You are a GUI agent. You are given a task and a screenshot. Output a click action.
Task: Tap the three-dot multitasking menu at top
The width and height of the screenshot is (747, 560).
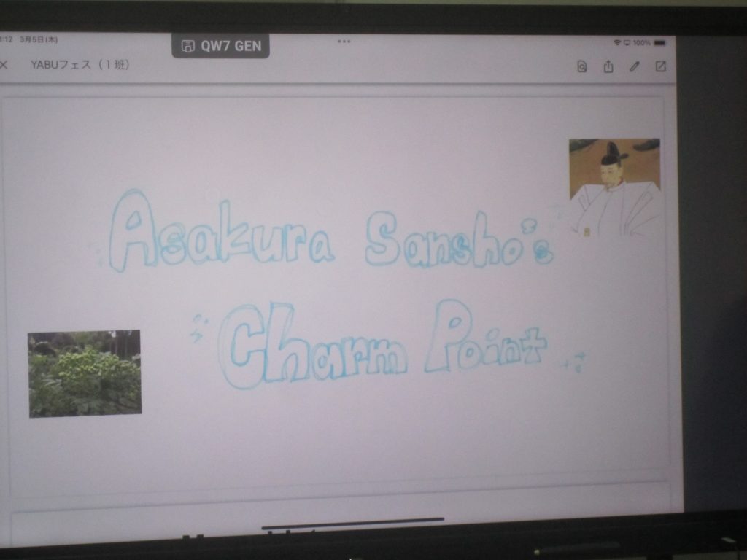pyautogui.click(x=344, y=42)
